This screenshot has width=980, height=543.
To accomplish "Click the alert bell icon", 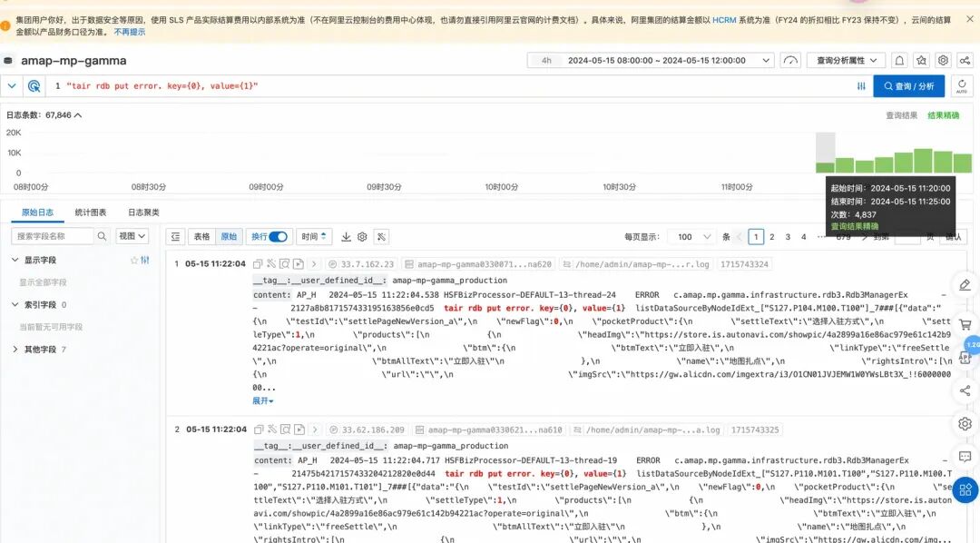I will coord(899,61).
